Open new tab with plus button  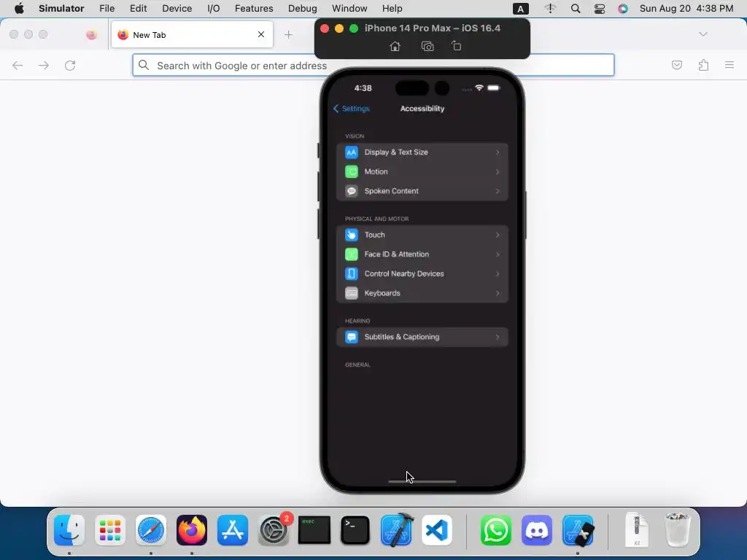[288, 35]
